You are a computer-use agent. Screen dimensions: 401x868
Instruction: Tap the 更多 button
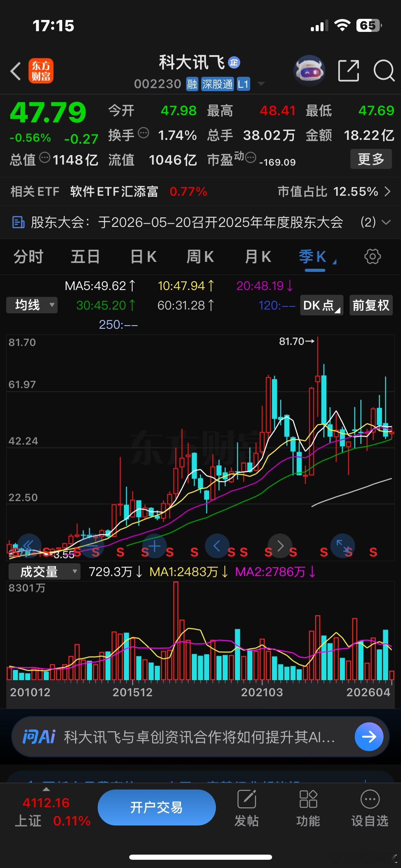point(371,159)
